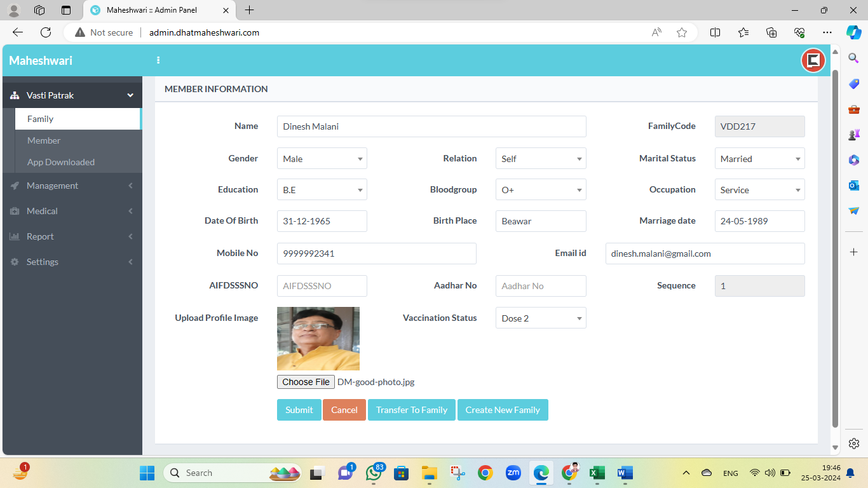Click the Mobile No input field
Screen dimensions: 868x488
(x=377, y=254)
